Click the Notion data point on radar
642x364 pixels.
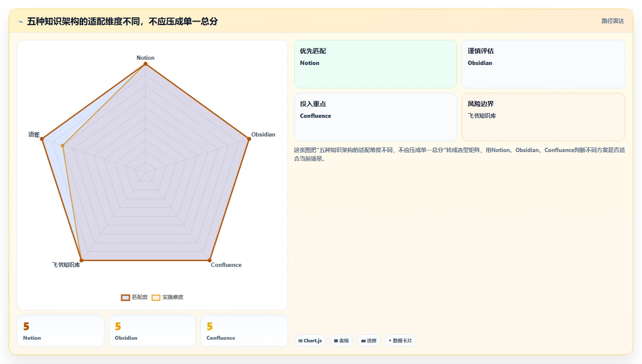145,64
